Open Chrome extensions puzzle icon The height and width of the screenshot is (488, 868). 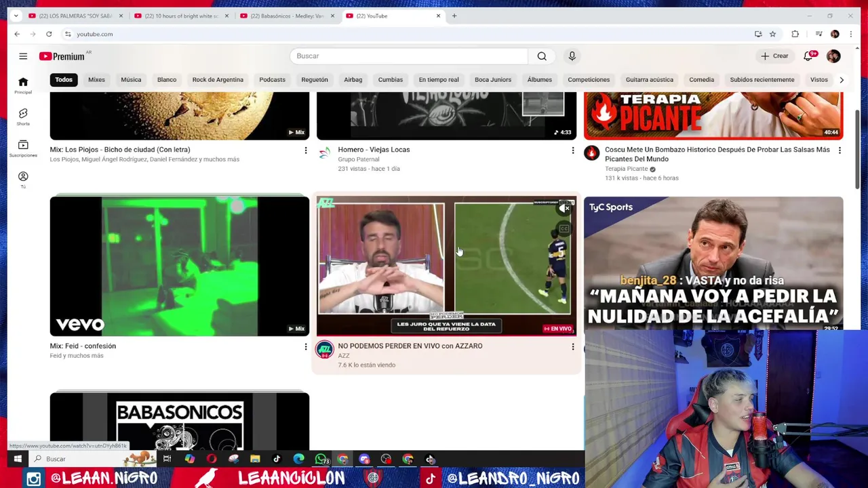coord(795,34)
